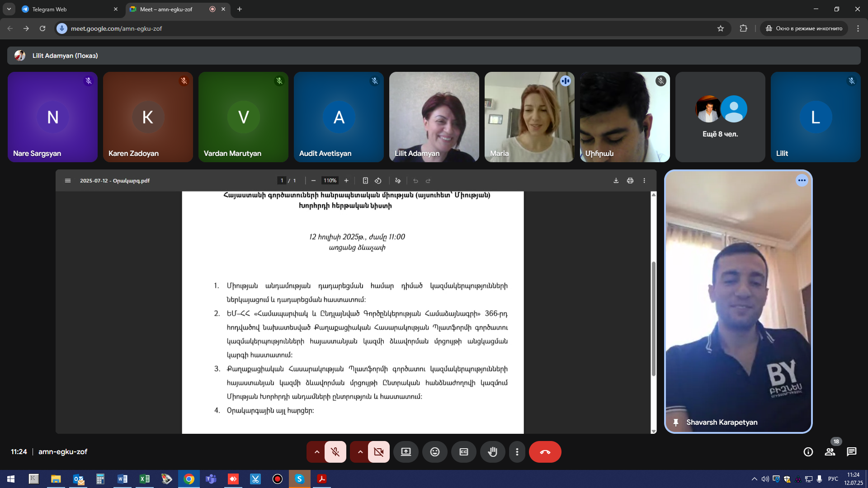Leave the call with red hang-up button
868x488 pixels.
click(x=545, y=452)
